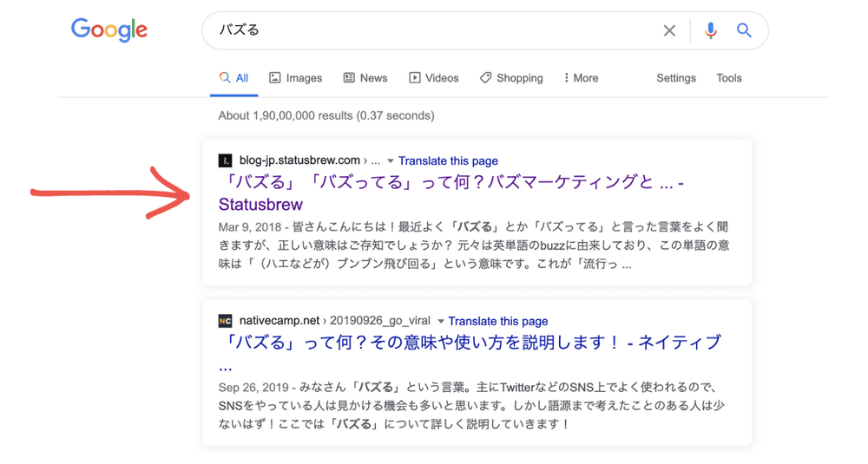This screenshot has width=868, height=464.
Task: Open the Statusbrew result title link
Action: 434,183
